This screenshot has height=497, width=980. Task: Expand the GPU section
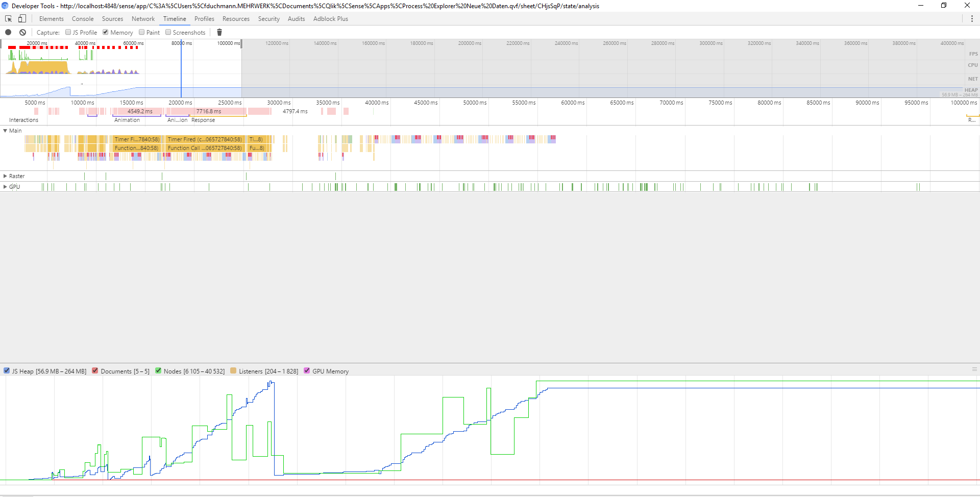[5, 187]
